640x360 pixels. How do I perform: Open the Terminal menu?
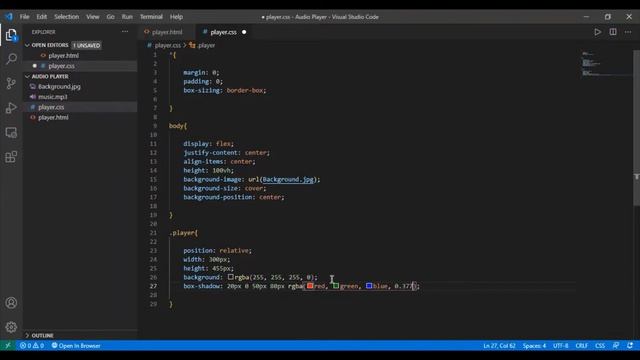click(151, 17)
